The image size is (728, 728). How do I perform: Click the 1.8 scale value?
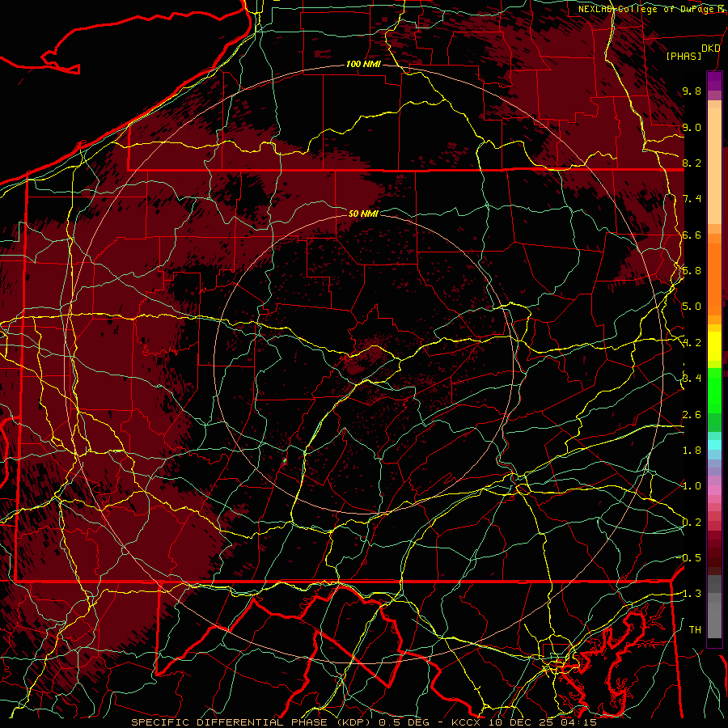point(692,451)
